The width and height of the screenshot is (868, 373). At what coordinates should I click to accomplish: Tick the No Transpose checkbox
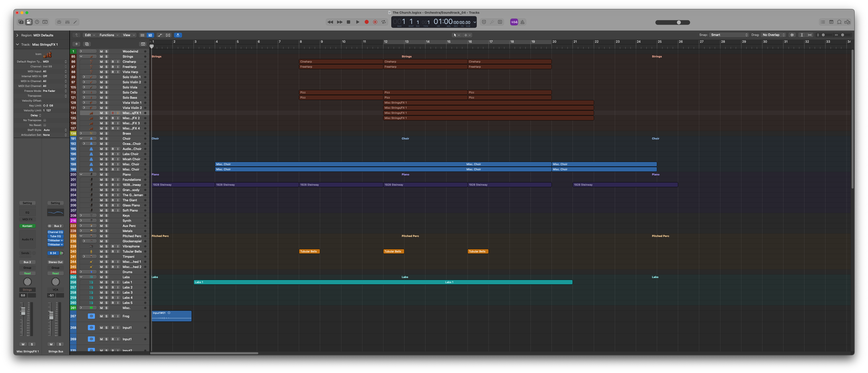pos(44,120)
